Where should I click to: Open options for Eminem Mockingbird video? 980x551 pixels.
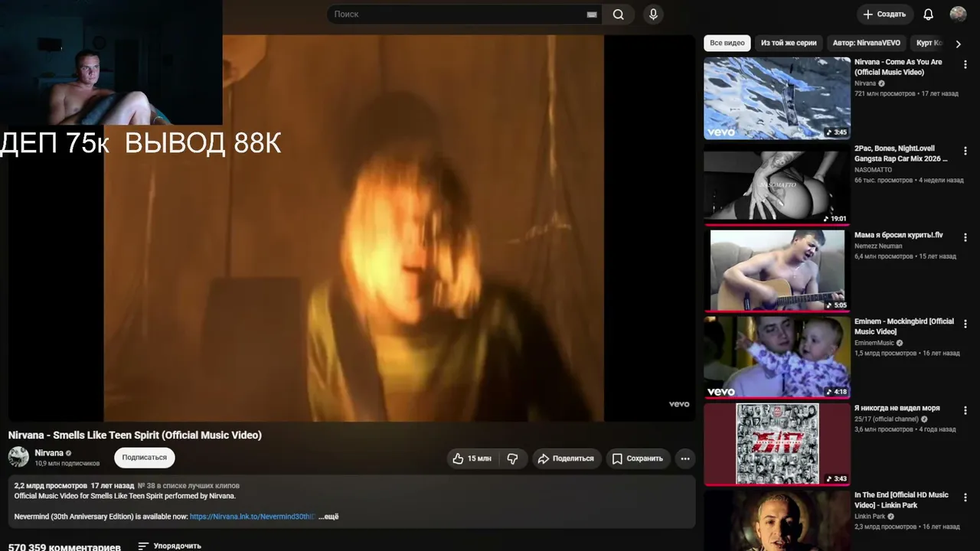[x=965, y=324]
